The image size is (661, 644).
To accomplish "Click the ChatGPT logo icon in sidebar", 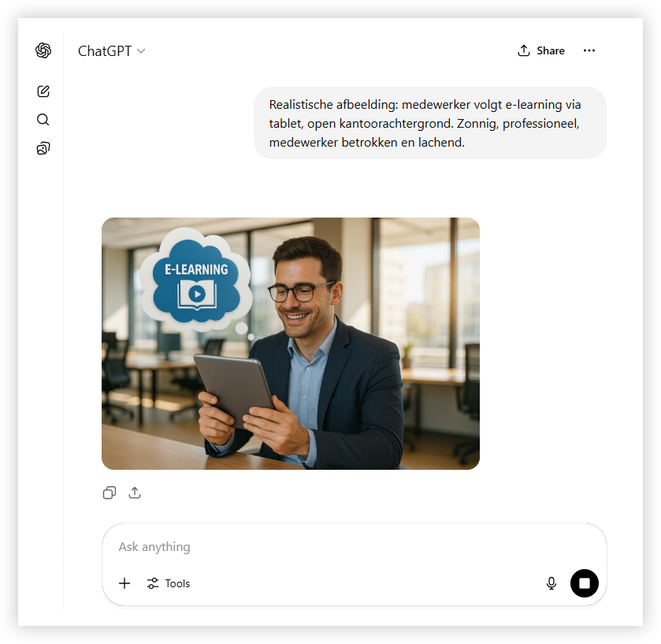I will pyautogui.click(x=43, y=50).
